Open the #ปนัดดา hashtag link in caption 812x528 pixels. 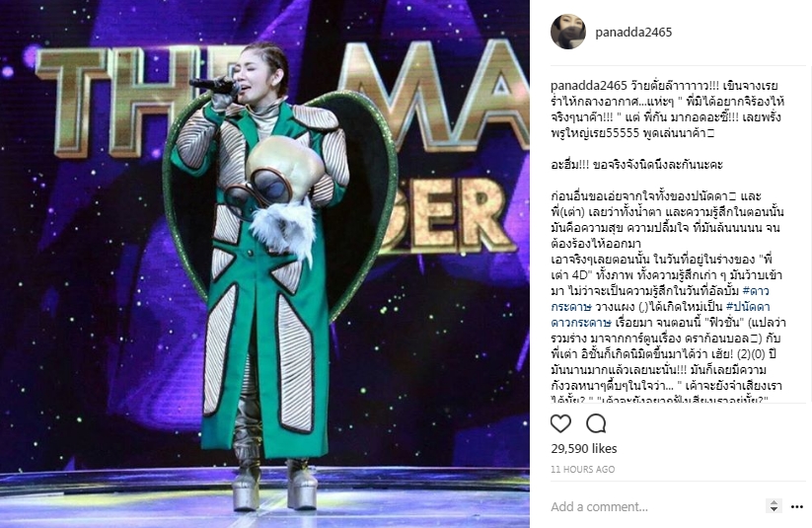coord(748,307)
